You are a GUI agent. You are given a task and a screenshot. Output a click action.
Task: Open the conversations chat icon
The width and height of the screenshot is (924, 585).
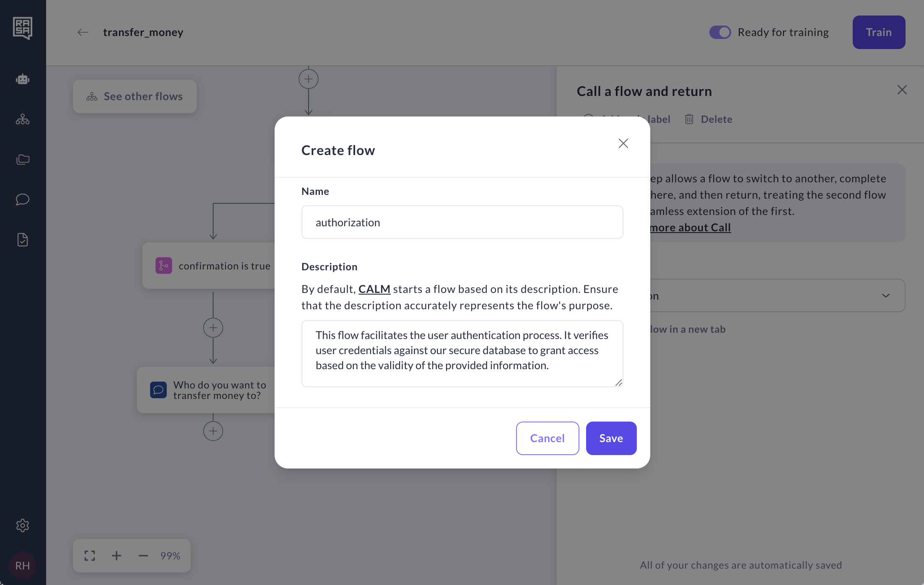point(23,199)
